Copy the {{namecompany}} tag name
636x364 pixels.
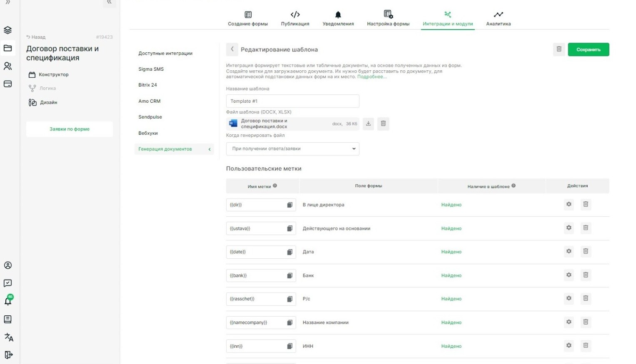(x=290, y=322)
